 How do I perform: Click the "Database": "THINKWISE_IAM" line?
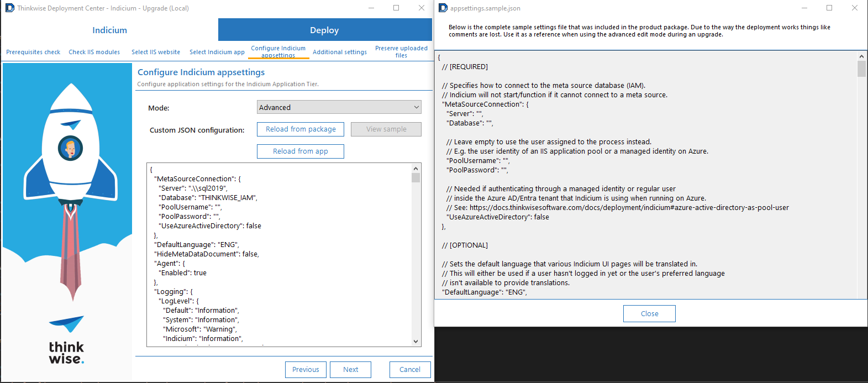point(208,198)
